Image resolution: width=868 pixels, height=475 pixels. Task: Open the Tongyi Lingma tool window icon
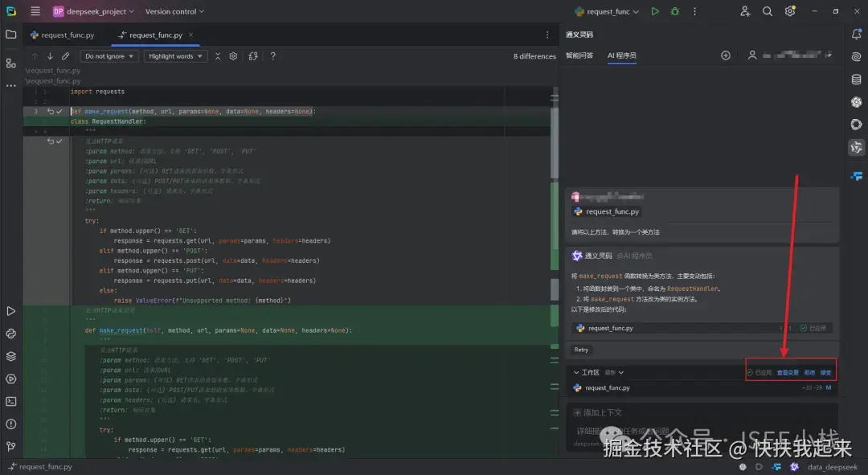857,147
